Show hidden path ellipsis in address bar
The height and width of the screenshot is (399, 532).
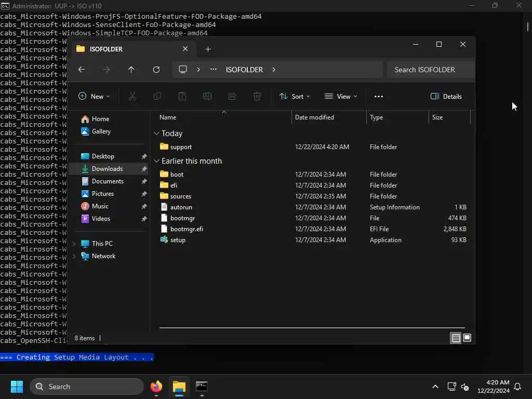coord(214,69)
